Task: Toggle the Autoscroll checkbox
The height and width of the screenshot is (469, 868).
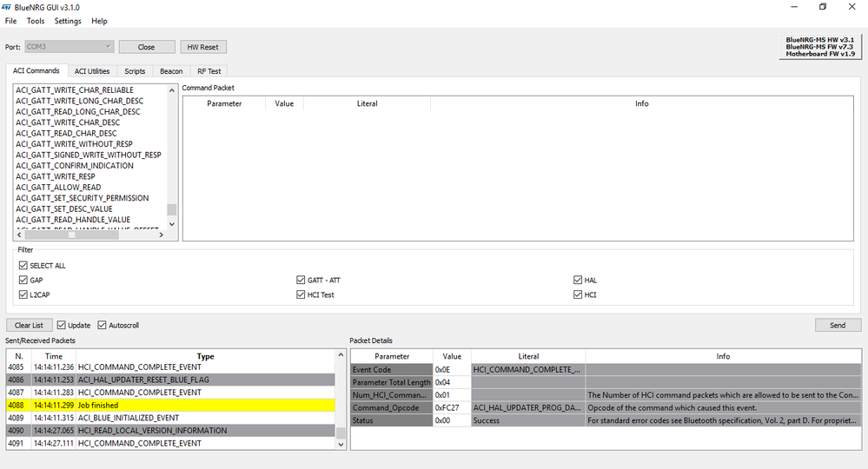Action: pyautogui.click(x=102, y=325)
